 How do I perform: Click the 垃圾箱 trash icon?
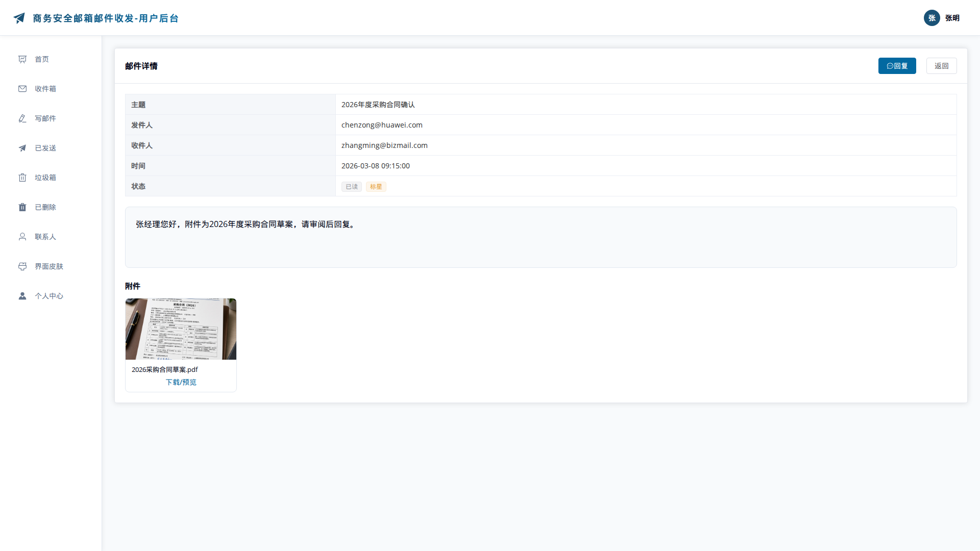tap(22, 178)
